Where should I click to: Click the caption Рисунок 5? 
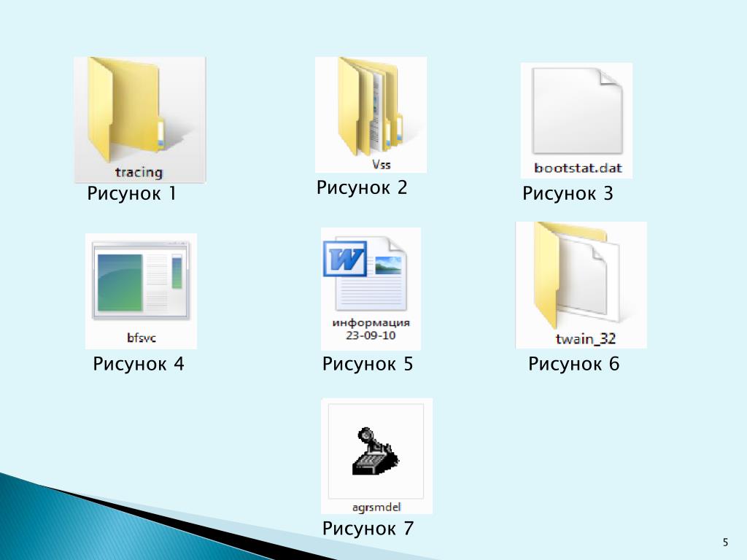click(368, 364)
